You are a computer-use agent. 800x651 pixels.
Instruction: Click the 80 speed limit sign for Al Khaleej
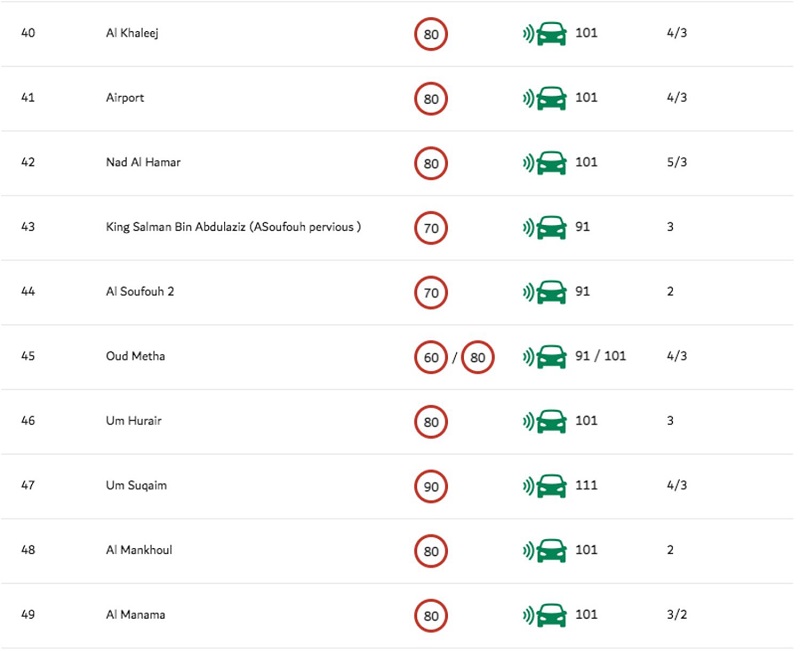[431, 34]
